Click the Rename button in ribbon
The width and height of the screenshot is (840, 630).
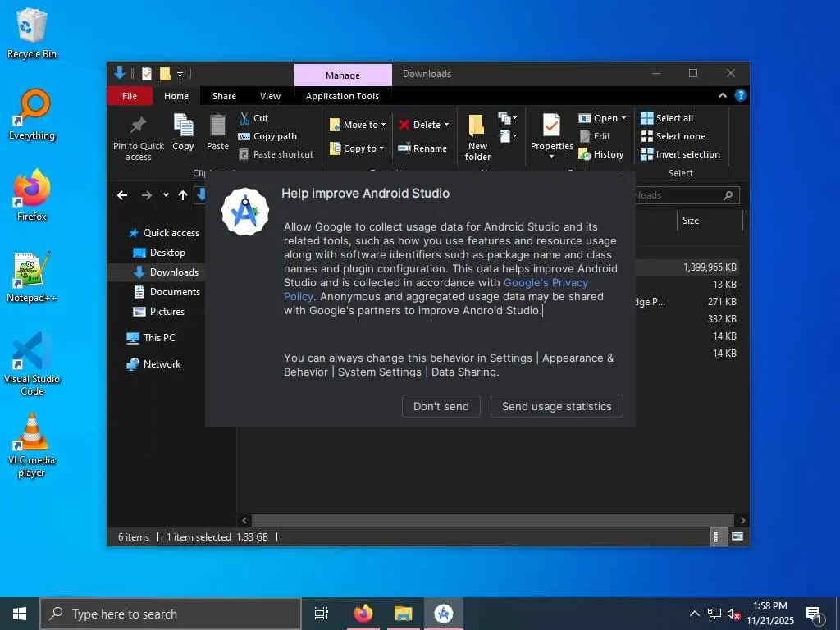click(422, 148)
